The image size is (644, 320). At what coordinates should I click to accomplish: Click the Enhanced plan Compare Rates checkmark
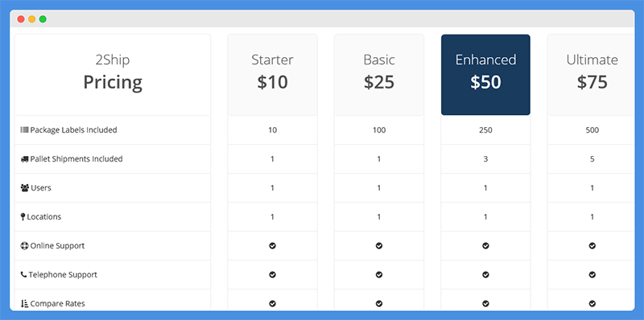click(485, 304)
